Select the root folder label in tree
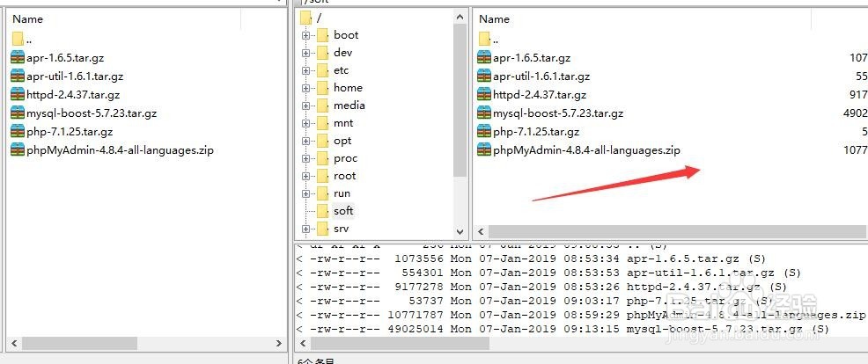 tap(344, 176)
